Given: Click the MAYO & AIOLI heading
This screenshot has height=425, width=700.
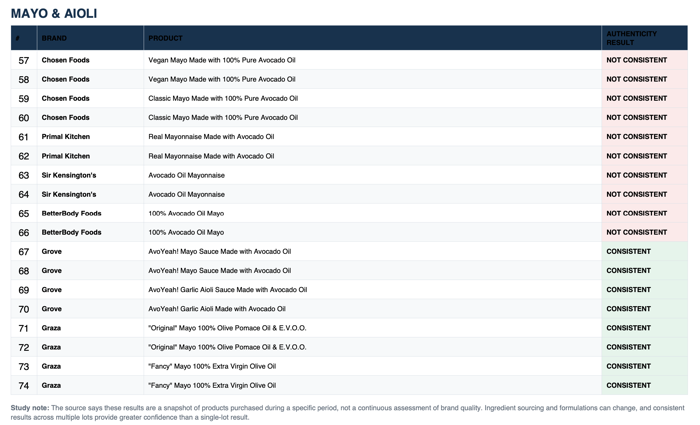Looking at the screenshot, I should (x=54, y=13).
